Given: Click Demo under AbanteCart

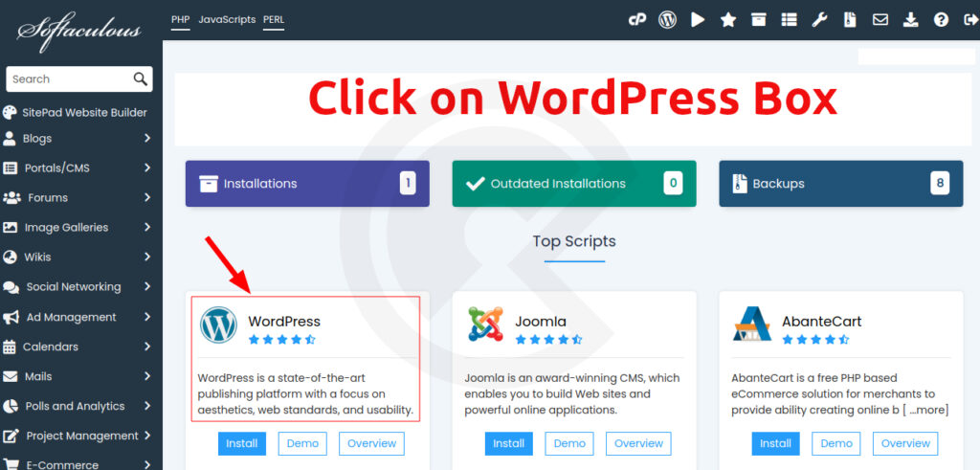Looking at the screenshot, I should pos(836,444).
